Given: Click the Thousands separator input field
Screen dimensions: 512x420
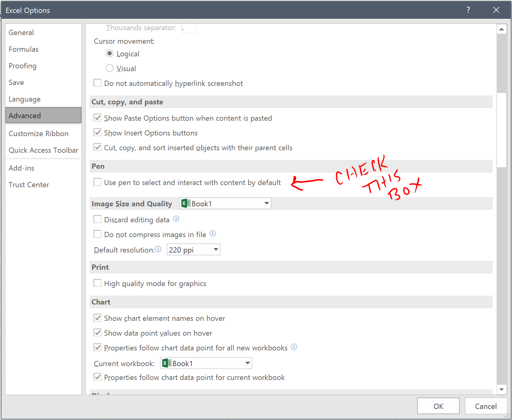Looking at the screenshot, I should 189,28.
